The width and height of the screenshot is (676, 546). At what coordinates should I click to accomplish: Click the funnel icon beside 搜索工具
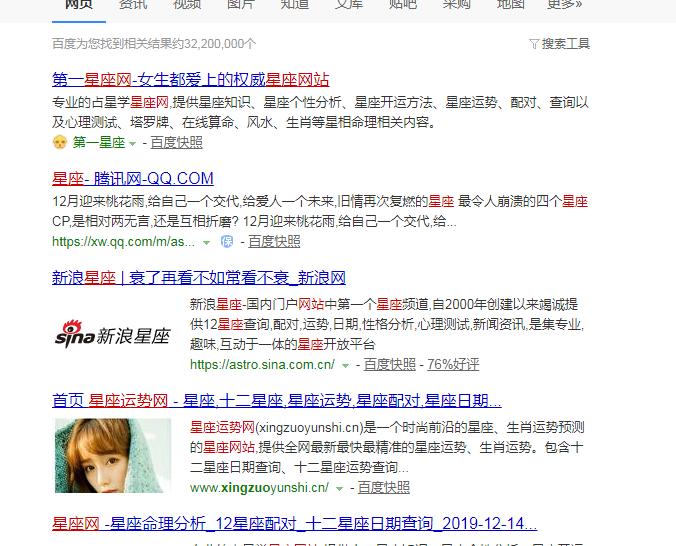pyautogui.click(x=534, y=44)
